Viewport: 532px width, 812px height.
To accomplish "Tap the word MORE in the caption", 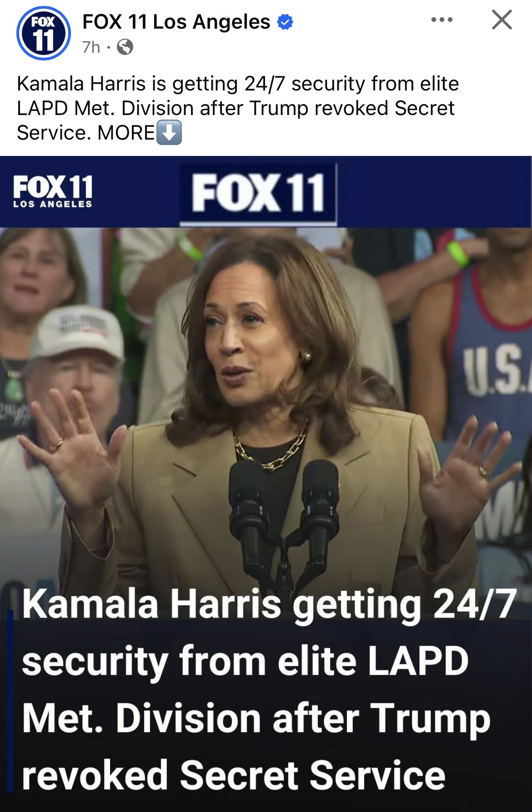I will point(126,133).
